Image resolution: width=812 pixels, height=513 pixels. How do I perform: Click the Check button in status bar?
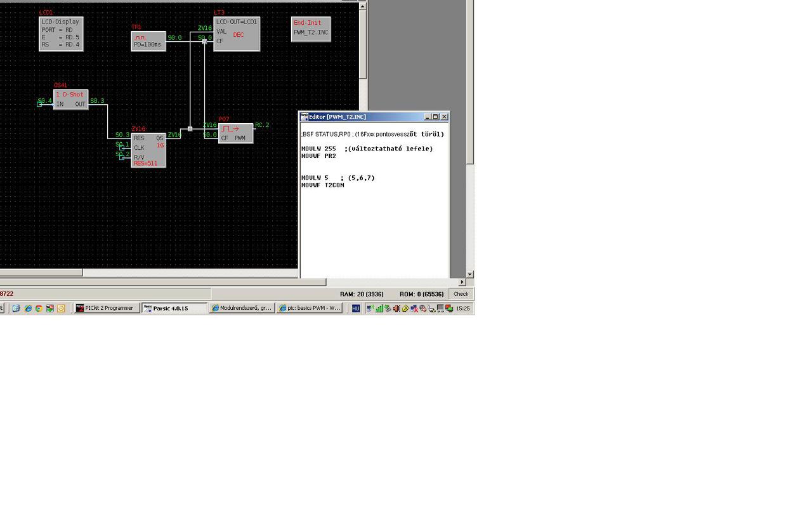click(461, 294)
